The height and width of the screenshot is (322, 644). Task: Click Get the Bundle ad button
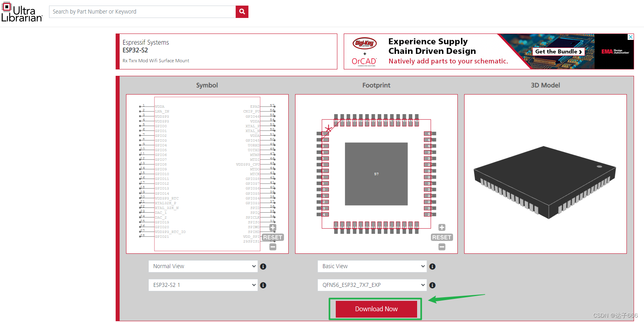pyautogui.click(x=559, y=51)
